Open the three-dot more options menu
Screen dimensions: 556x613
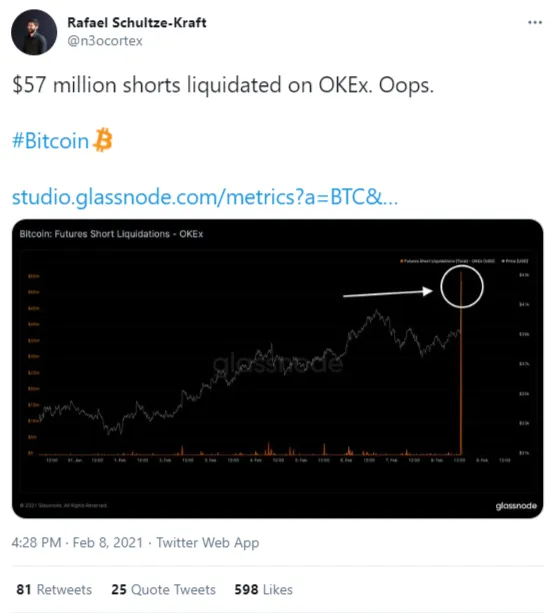[534, 23]
